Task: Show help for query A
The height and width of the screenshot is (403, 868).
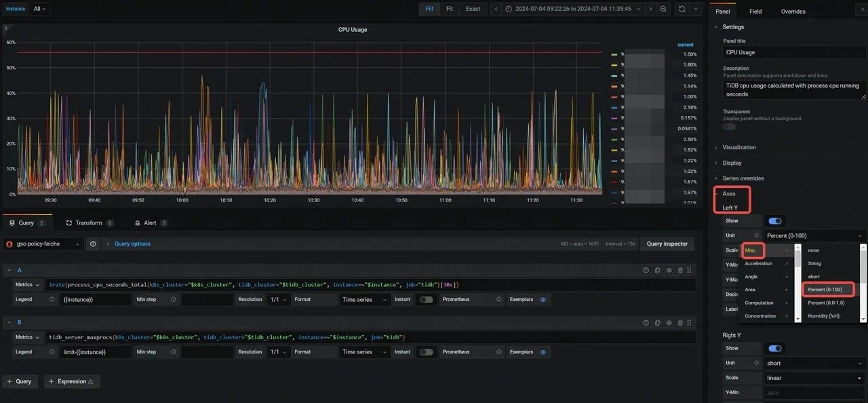Action: (x=646, y=270)
